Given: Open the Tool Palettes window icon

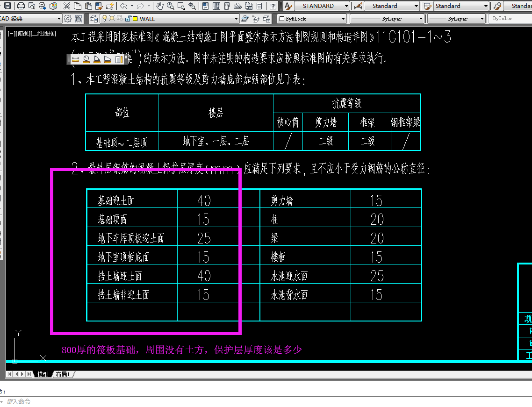Looking at the screenshot, I should 227,6.
